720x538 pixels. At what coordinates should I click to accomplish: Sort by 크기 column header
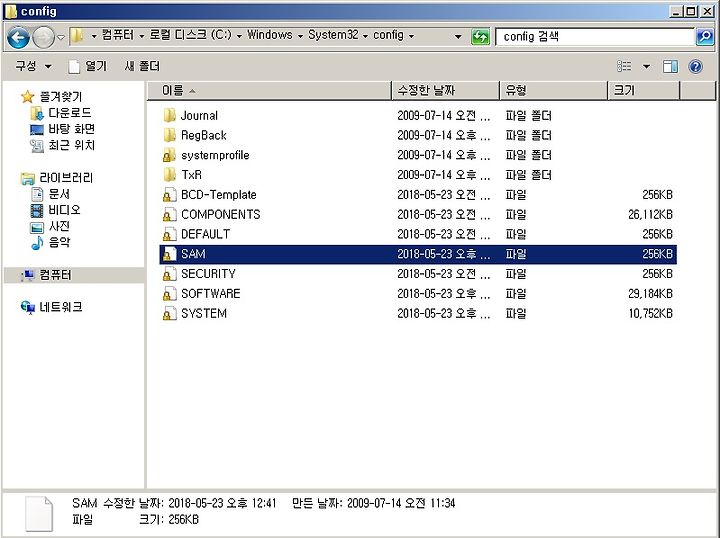tap(644, 90)
